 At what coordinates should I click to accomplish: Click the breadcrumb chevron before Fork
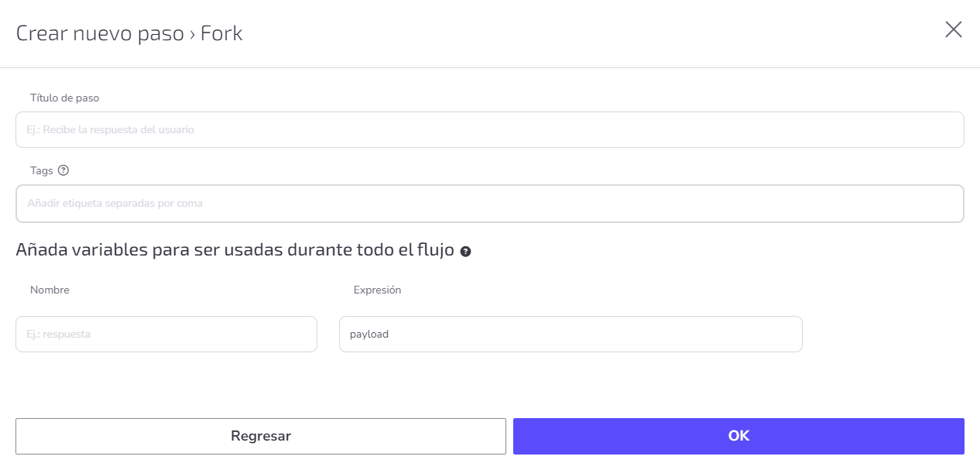(192, 34)
